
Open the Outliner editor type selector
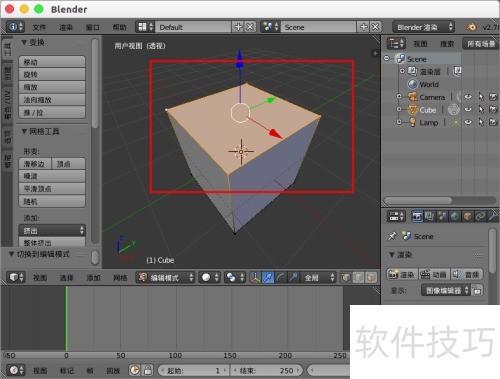396,43
